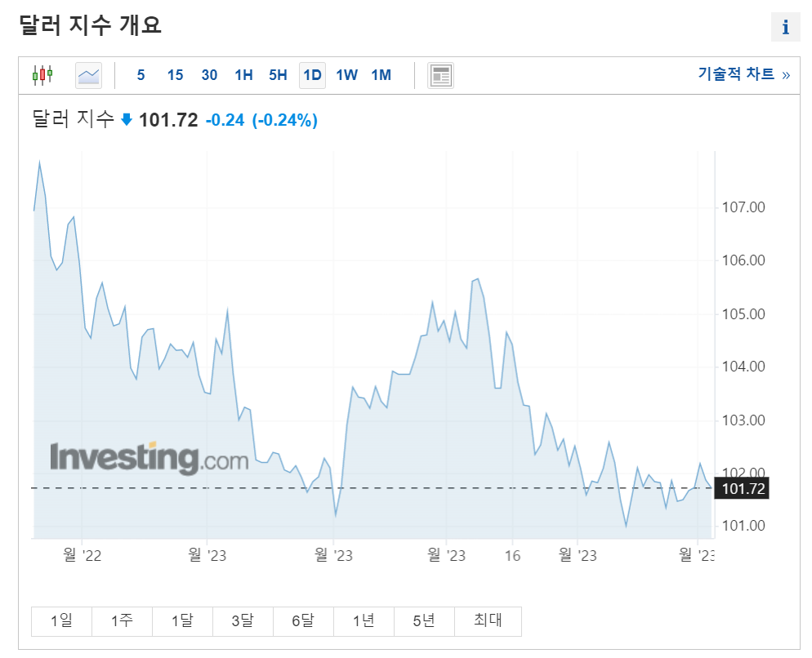The image size is (812, 658).
Task: Select the area chart type icon
Action: click(88, 75)
